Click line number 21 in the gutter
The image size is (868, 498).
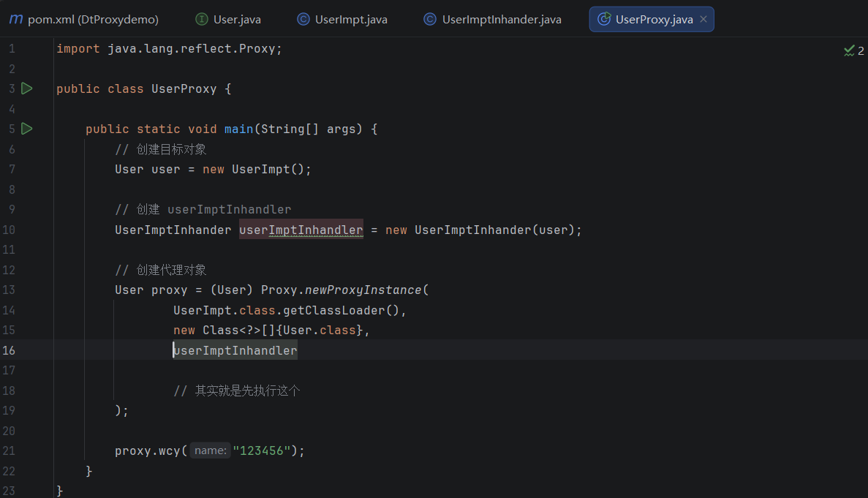tap(9, 451)
